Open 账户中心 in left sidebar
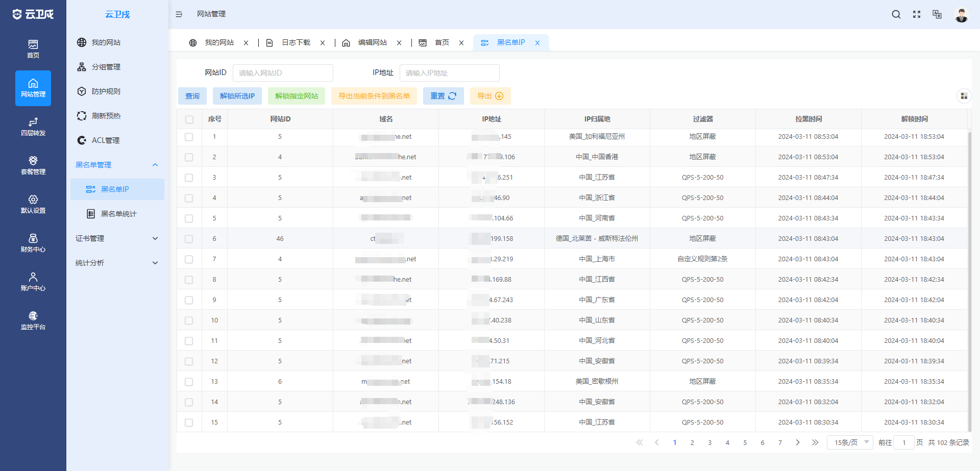The height and width of the screenshot is (471, 980). pyautogui.click(x=33, y=282)
